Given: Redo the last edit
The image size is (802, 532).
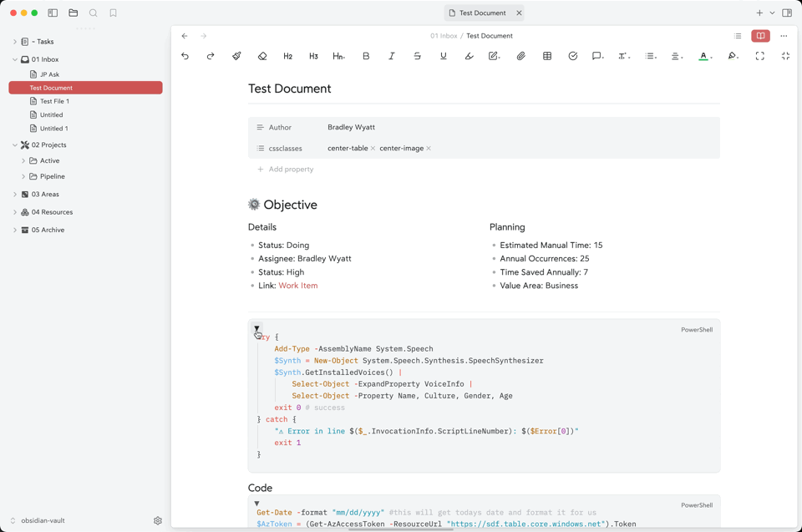Looking at the screenshot, I should [x=211, y=56].
